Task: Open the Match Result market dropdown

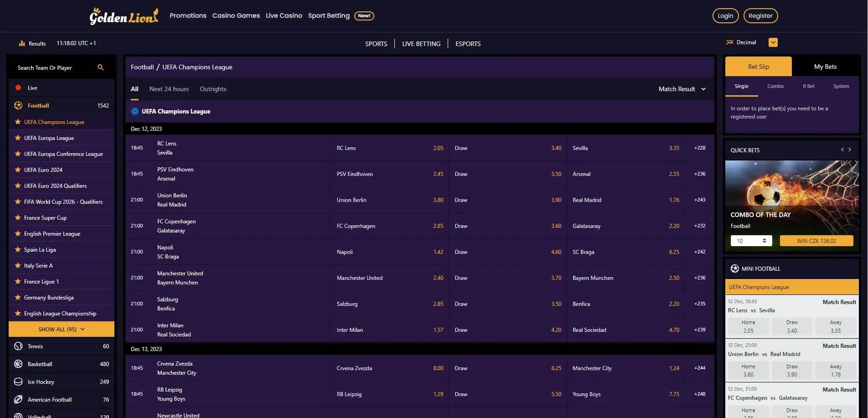Action: [x=682, y=89]
